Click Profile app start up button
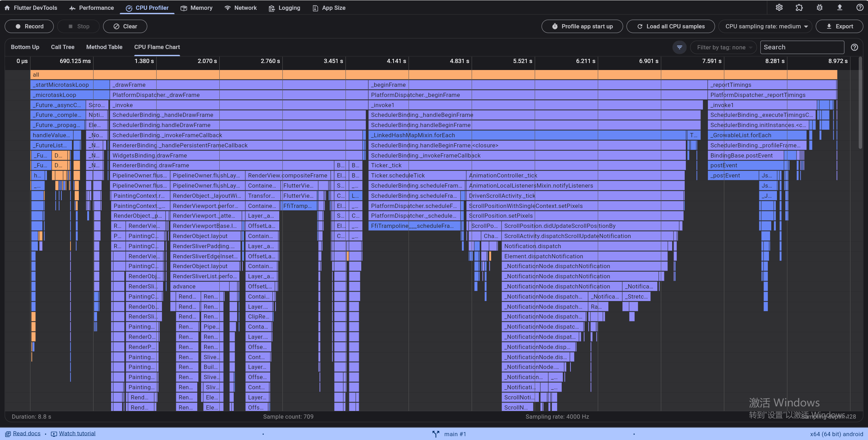This screenshot has height=440, width=868. pyautogui.click(x=582, y=26)
